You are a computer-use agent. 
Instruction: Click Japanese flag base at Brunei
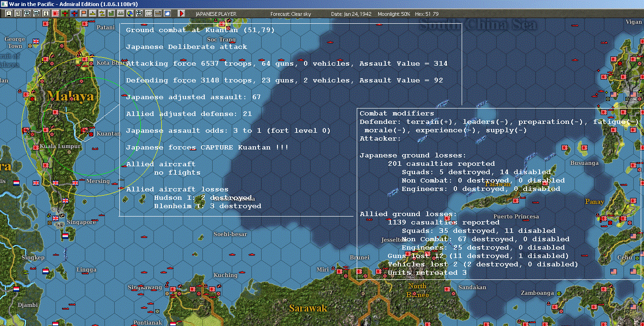(360, 271)
